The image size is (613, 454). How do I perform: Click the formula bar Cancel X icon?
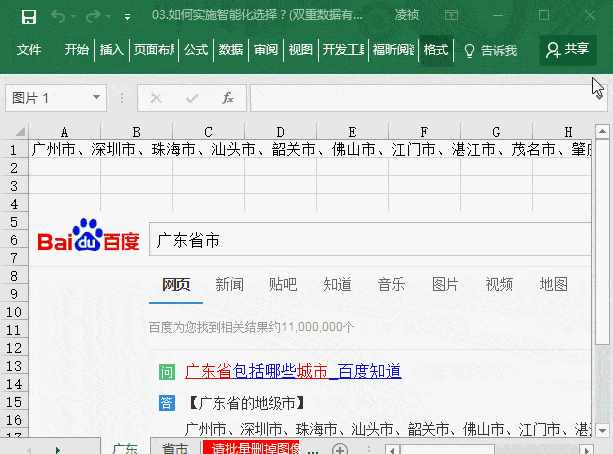pos(156,98)
